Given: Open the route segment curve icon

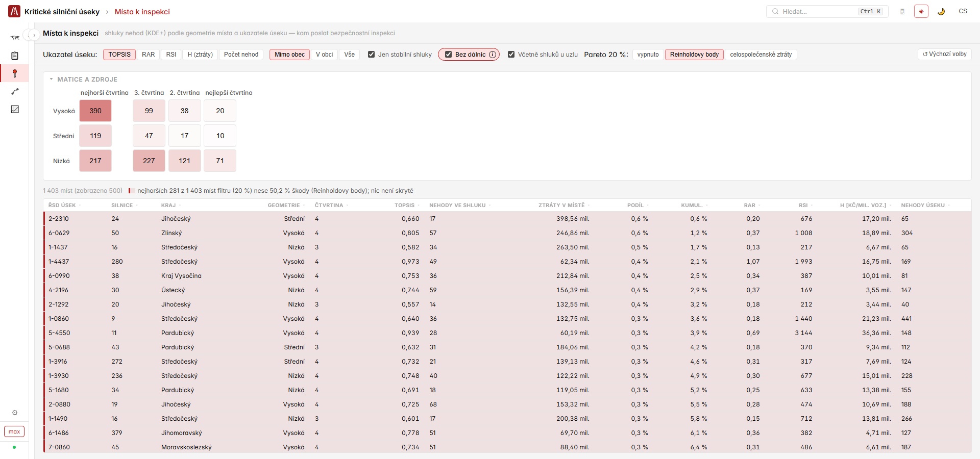Looking at the screenshot, I should 15,91.
